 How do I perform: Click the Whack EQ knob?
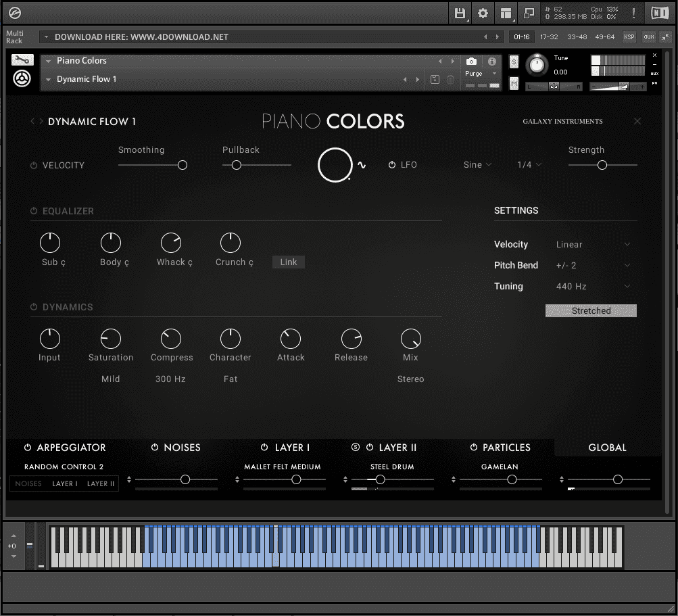171,243
